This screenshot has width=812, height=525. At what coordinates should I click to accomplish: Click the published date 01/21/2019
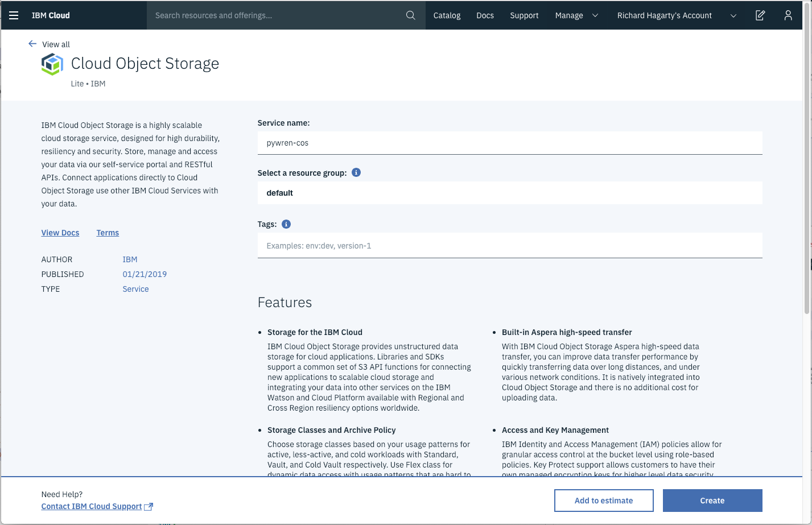tap(145, 274)
